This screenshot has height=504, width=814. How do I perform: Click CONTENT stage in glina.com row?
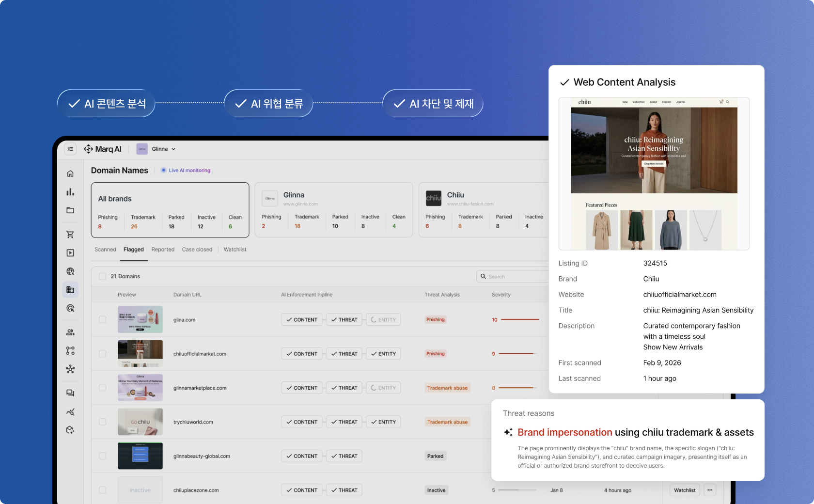[301, 320]
